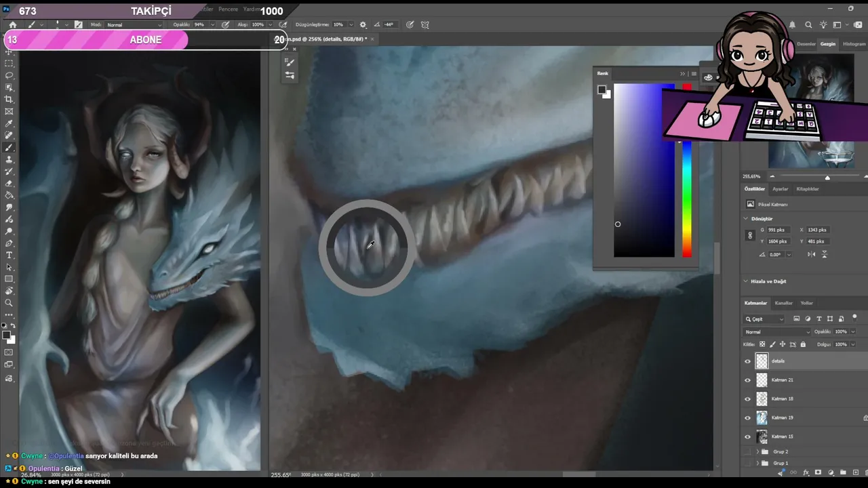Open the Renk panel menu
The image size is (868, 488).
pos(694,73)
